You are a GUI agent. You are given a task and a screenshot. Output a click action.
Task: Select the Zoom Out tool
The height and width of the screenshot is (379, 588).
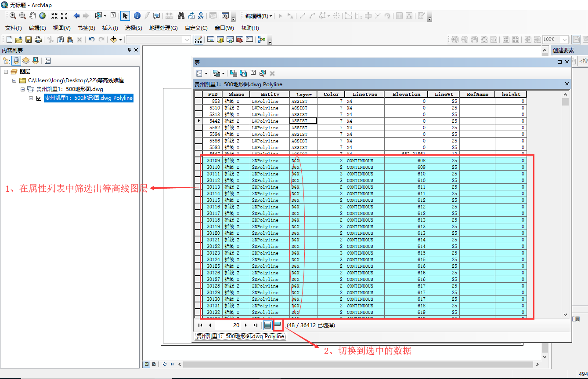coord(22,16)
